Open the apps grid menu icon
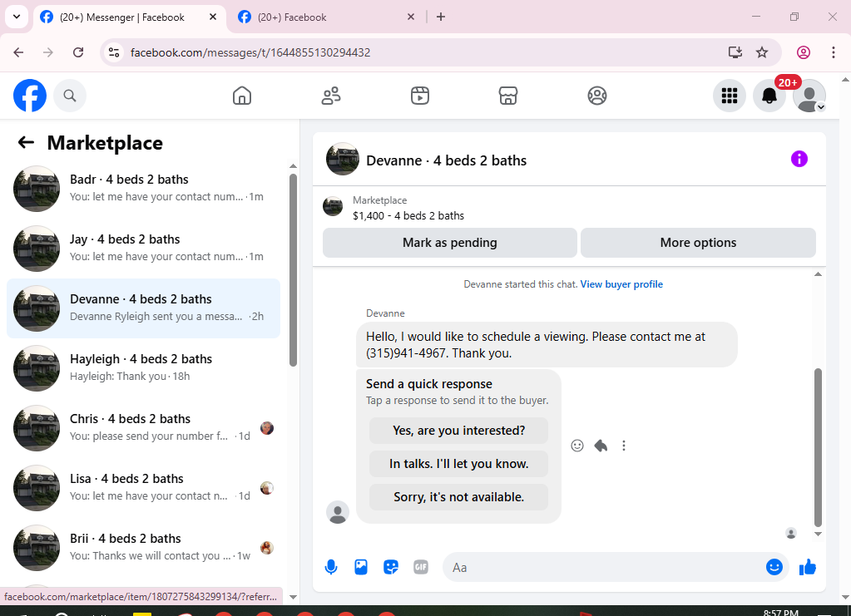 point(730,96)
